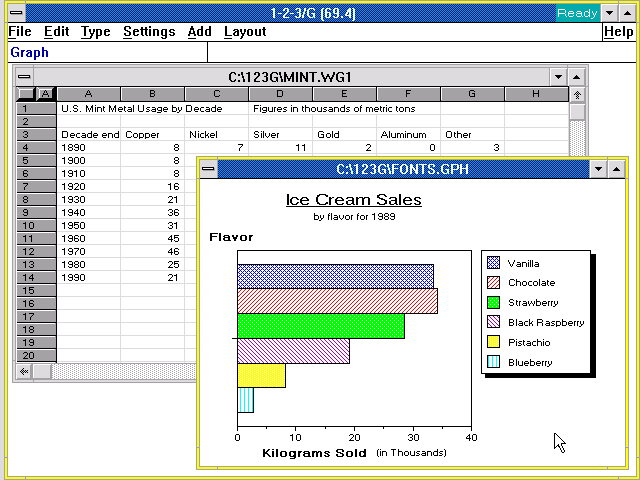Screen dimensions: 640x480
Task: Click the Other column label cell
Action: [472, 135]
